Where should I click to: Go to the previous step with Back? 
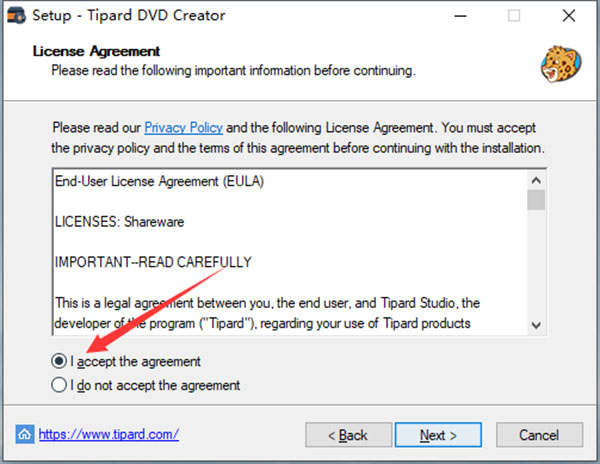[x=349, y=435]
